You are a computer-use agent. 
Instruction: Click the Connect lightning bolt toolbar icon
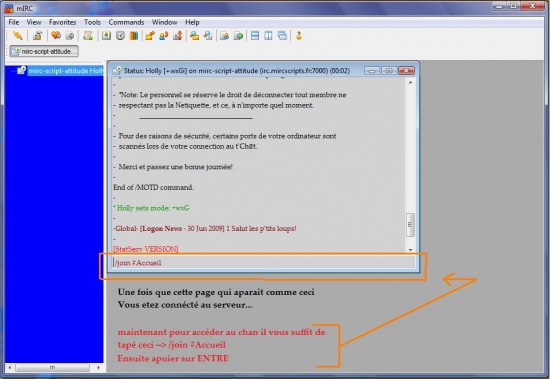[18, 35]
